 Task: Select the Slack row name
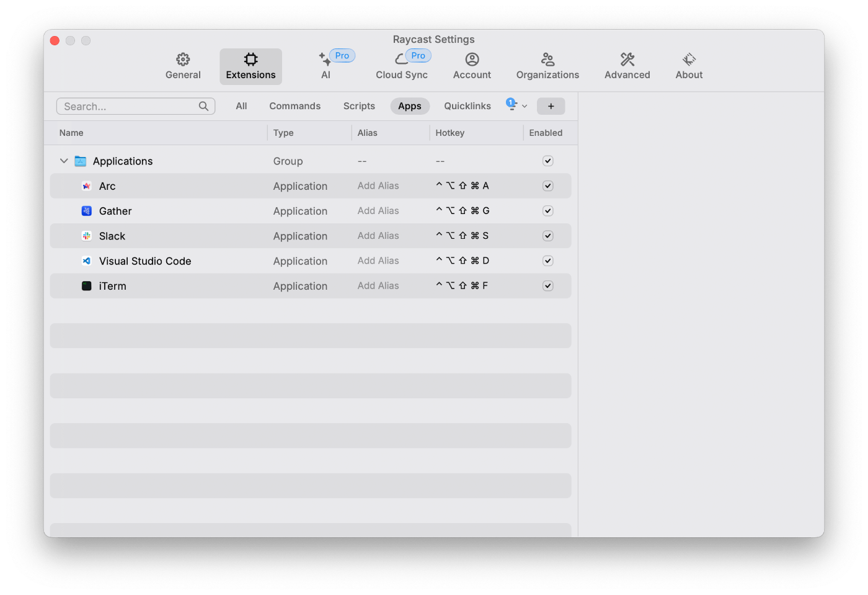click(112, 236)
